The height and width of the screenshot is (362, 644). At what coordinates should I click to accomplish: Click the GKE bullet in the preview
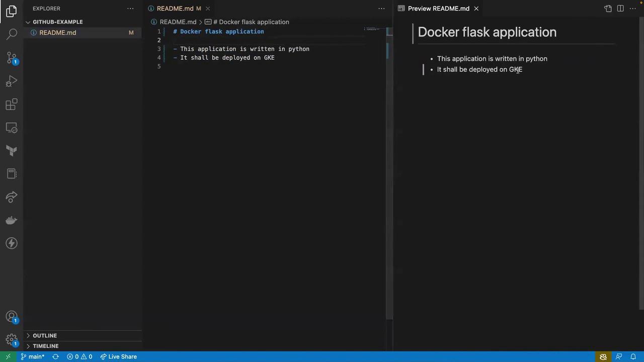tap(479, 69)
